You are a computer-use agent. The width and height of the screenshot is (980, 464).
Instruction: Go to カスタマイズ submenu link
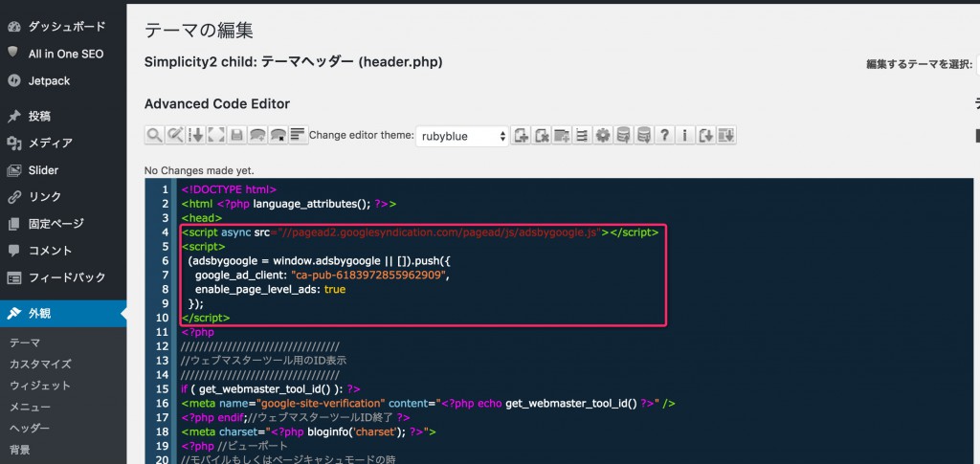pos(40,365)
